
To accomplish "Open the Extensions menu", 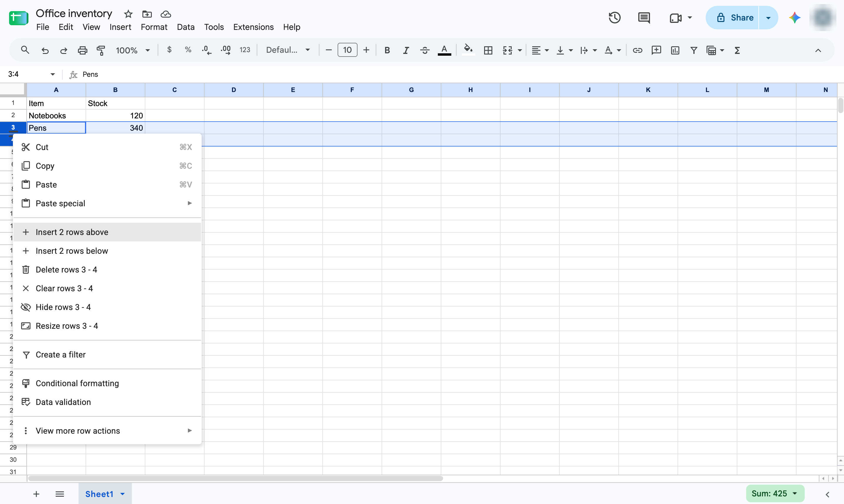I will (x=253, y=27).
